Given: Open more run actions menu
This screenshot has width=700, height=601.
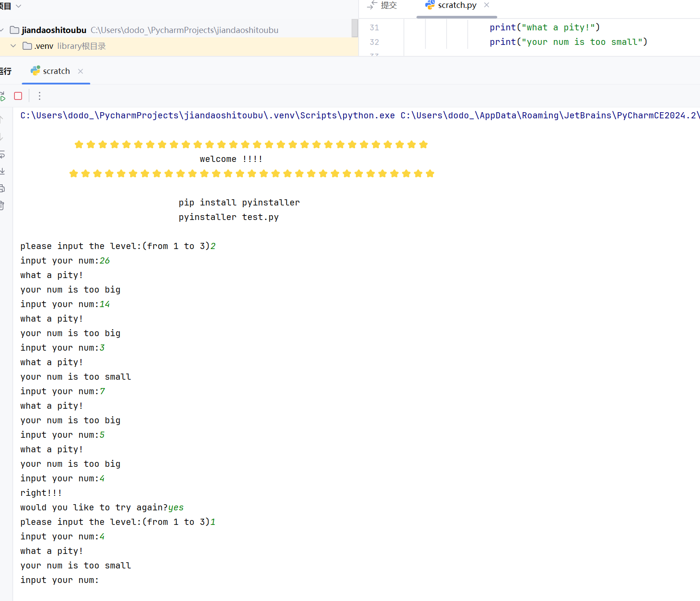Looking at the screenshot, I should click(x=40, y=96).
